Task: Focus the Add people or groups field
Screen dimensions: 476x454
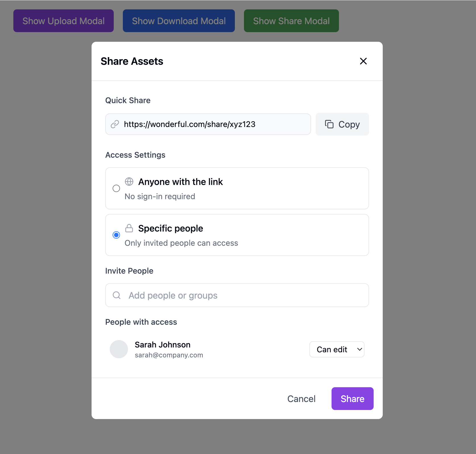Action: (245, 295)
